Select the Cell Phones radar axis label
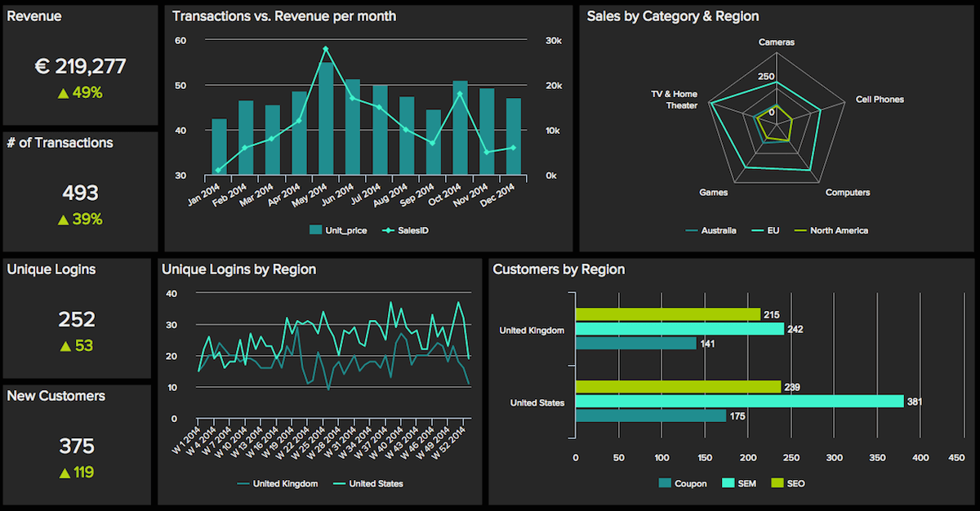The width and height of the screenshot is (980, 511). (880, 100)
